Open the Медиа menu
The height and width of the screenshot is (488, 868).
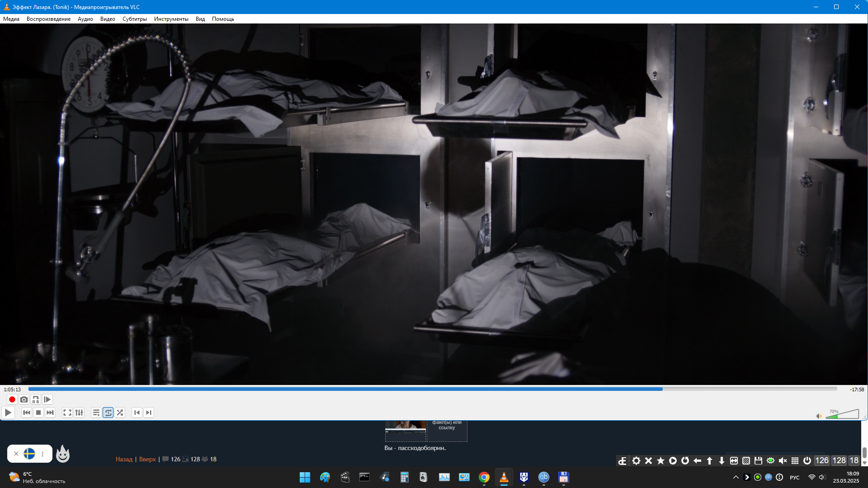click(x=11, y=19)
